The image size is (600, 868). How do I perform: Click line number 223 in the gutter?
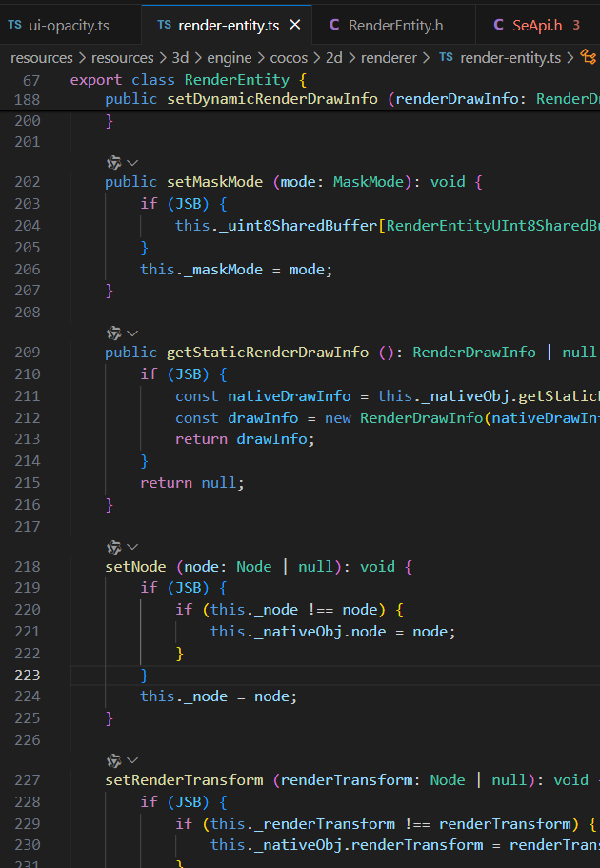(27, 676)
